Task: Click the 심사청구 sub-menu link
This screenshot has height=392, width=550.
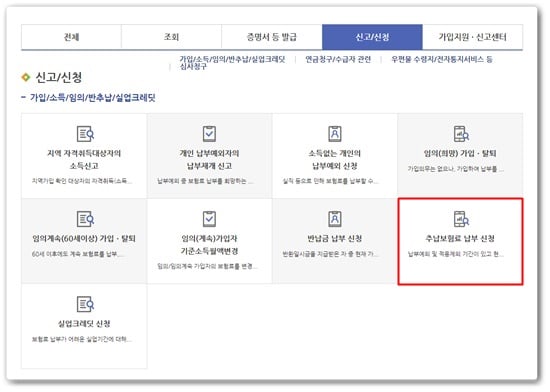Action: click(193, 66)
